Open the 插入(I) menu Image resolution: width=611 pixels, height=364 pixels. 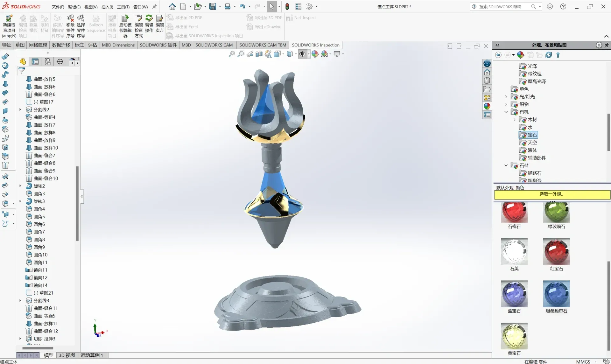[x=107, y=7]
